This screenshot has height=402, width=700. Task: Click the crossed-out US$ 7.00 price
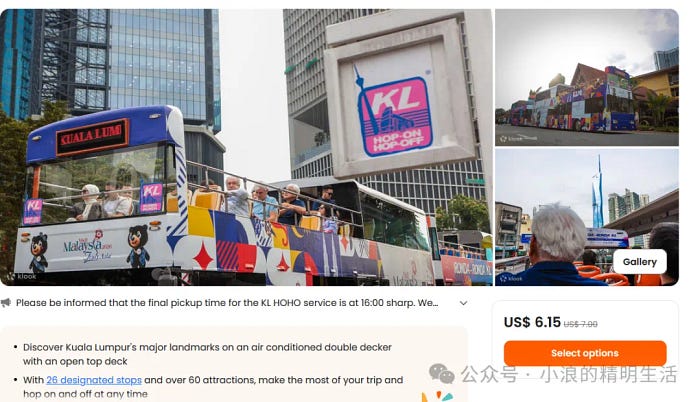(580, 324)
